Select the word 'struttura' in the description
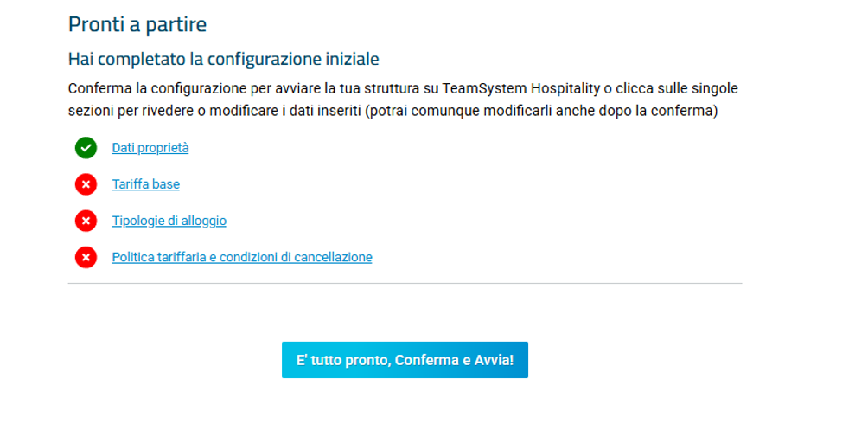 pyautogui.click(x=394, y=88)
